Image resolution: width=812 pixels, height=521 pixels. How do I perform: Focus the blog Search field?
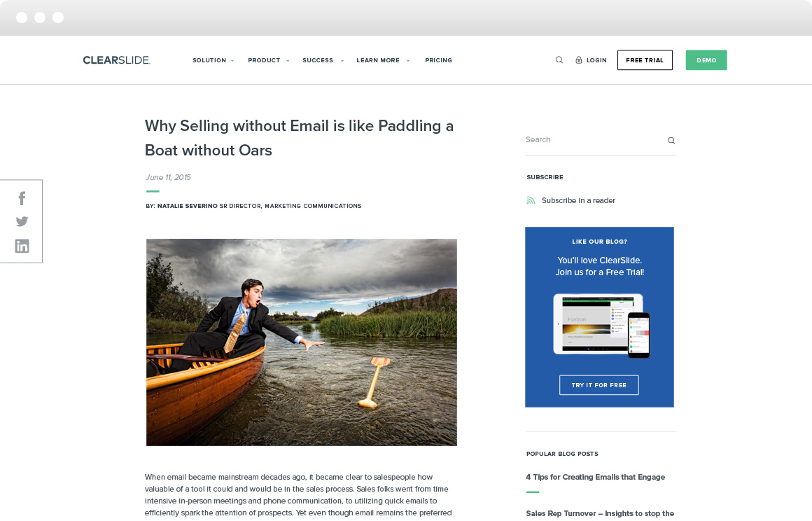pyautogui.click(x=596, y=140)
